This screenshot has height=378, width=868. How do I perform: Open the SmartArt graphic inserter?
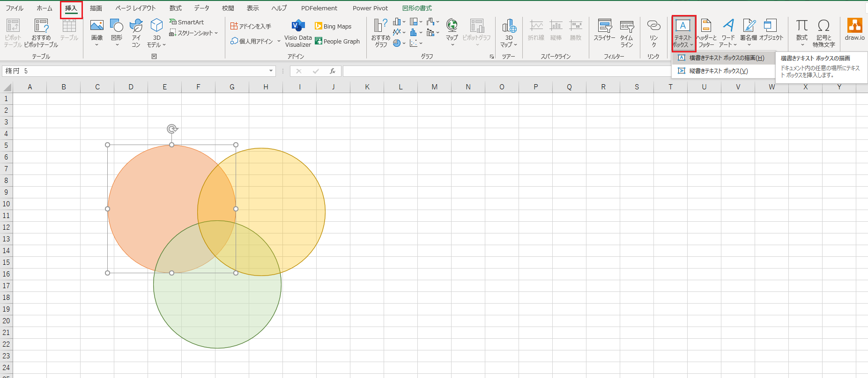187,22
